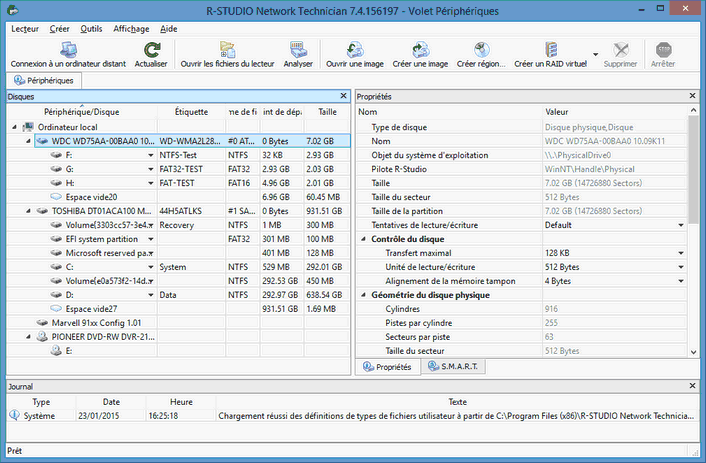
Task: Click Ouvrir une image toolbar icon
Action: click(355, 50)
